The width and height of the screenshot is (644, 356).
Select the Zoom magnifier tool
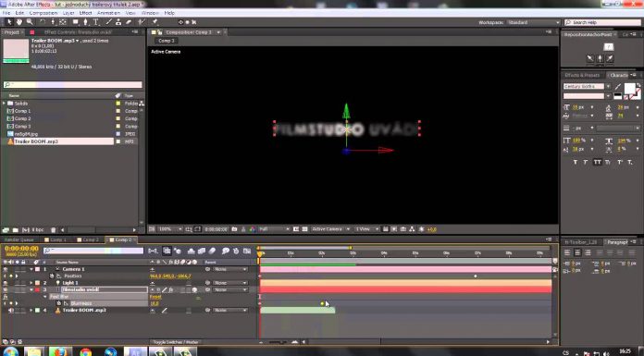30,22
